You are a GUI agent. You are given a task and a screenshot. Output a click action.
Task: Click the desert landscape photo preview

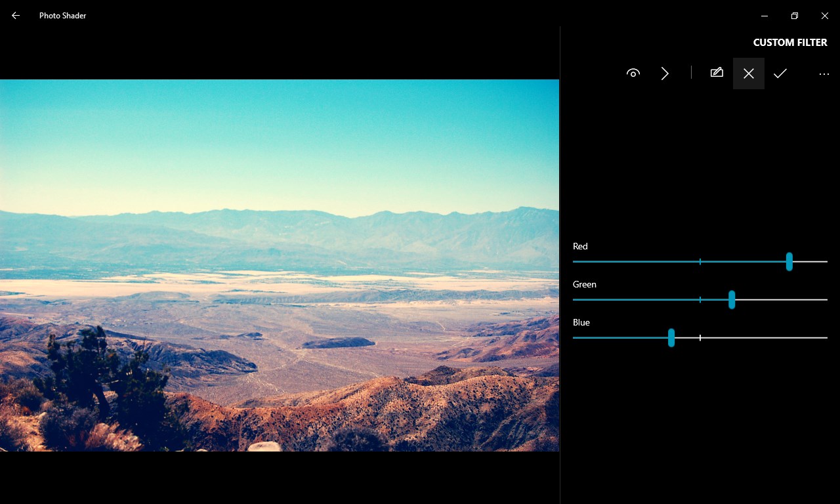[280, 265]
